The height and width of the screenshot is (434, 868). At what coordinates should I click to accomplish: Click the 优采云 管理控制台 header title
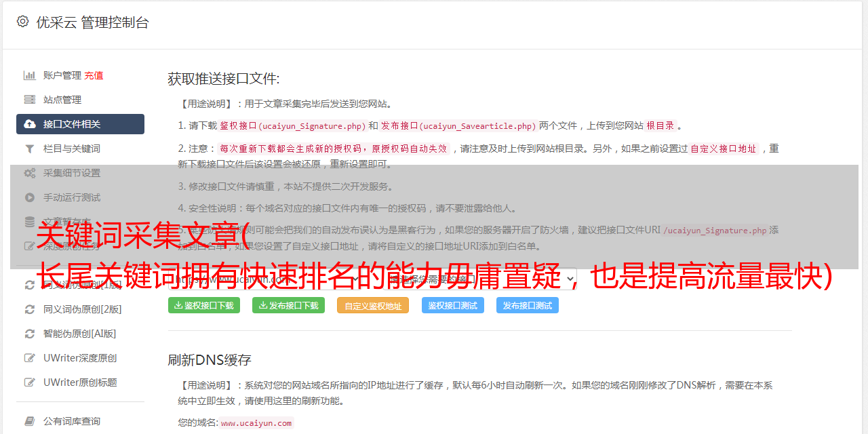point(92,22)
